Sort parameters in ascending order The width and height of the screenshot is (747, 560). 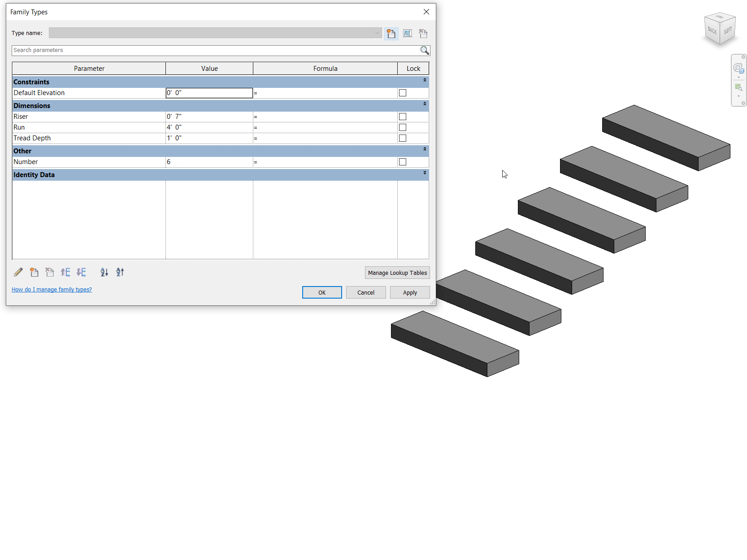pos(104,272)
